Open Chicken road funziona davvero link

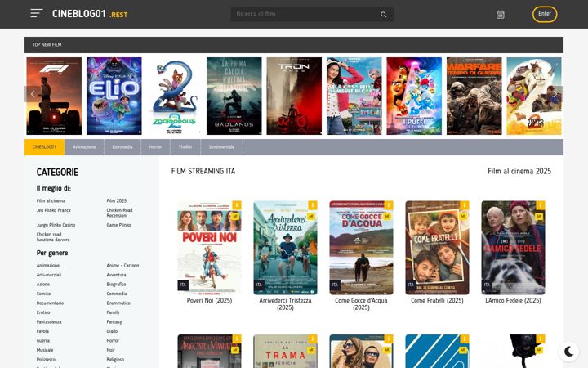tap(53, 237)
